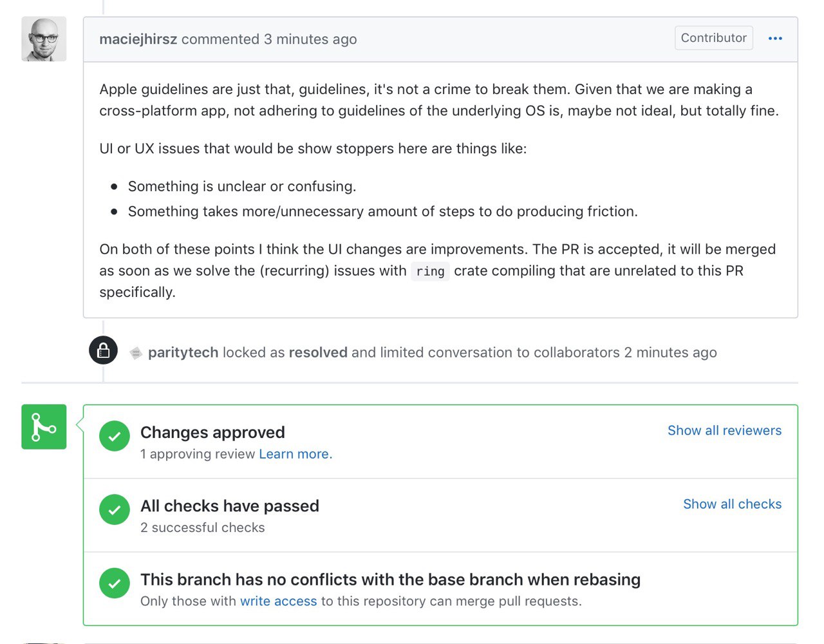Open the maciejhirsz username link
Viewport: 824px width, 644px height.
(x=138, y=39)
